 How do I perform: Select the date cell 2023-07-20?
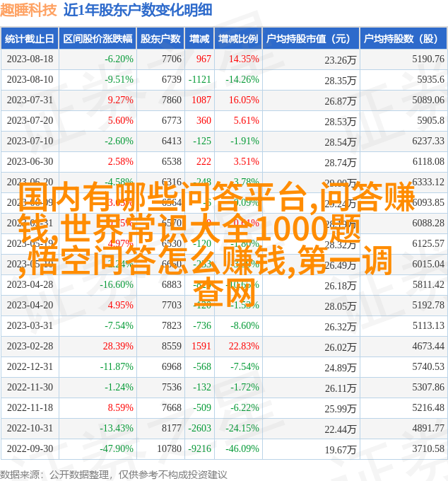click(x=30, y=120)
